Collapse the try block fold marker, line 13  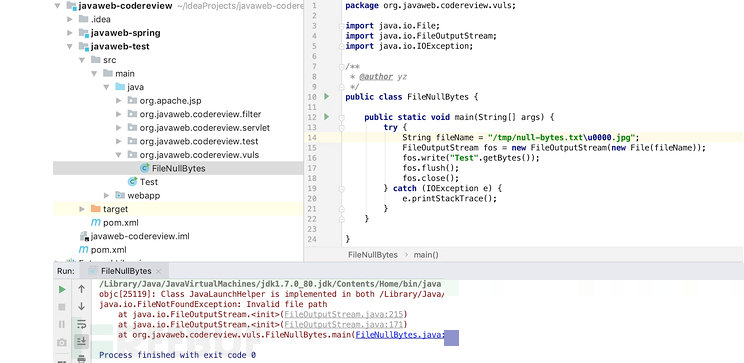[341, 128]
